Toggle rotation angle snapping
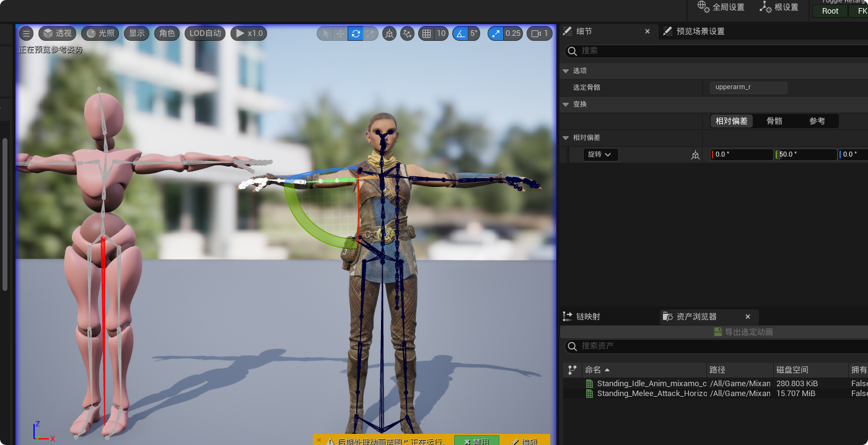The image size is (868, 445). pyautogui.click(x=460, y=33)
